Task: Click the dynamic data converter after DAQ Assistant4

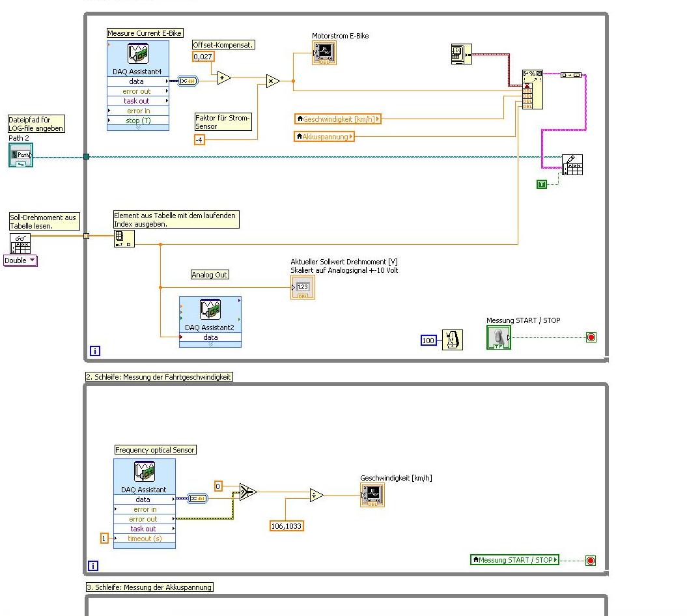Action: point(188,81)
